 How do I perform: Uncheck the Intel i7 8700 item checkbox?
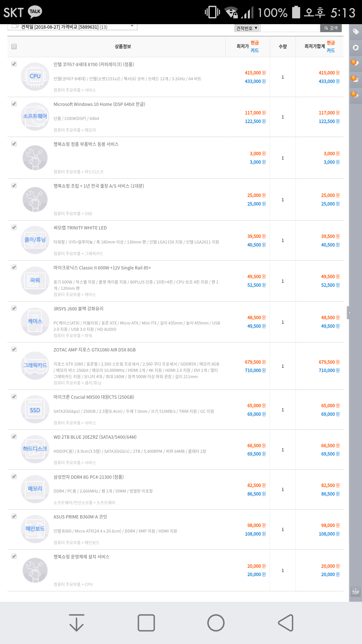pyautogui.click(x=14, y=64)
